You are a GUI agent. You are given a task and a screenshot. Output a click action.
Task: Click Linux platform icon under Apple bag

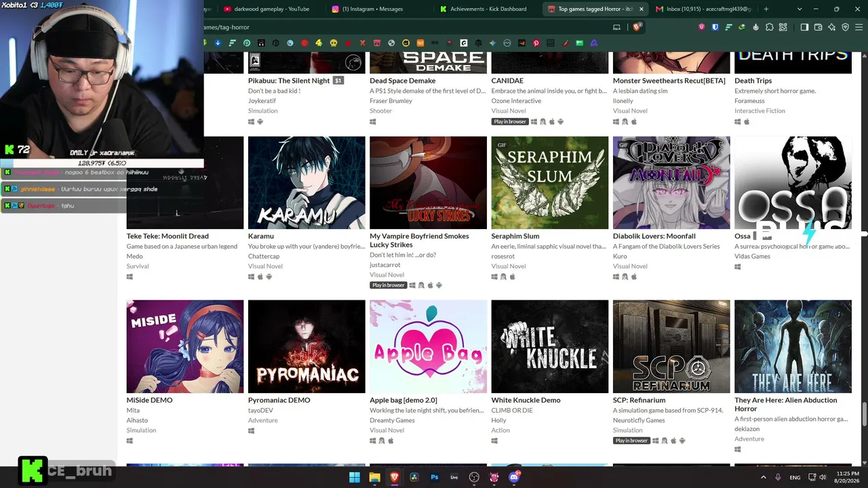click(382, 441)
